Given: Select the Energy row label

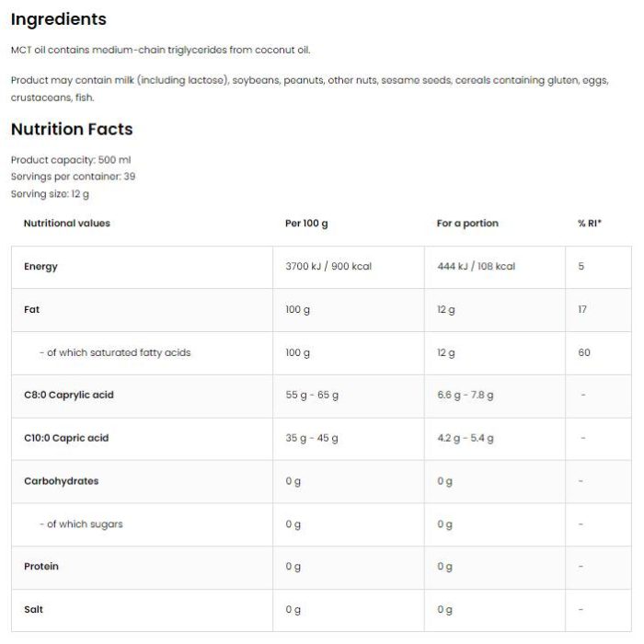Looking at the screenshot, I should point(40,267).
